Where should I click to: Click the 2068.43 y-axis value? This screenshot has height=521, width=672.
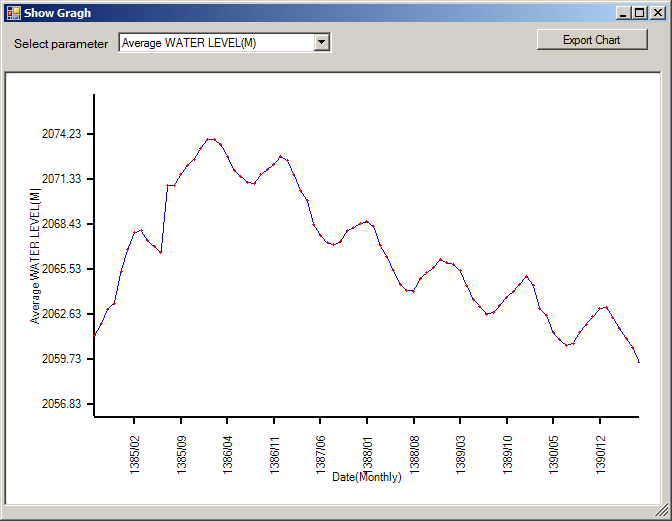61,224
